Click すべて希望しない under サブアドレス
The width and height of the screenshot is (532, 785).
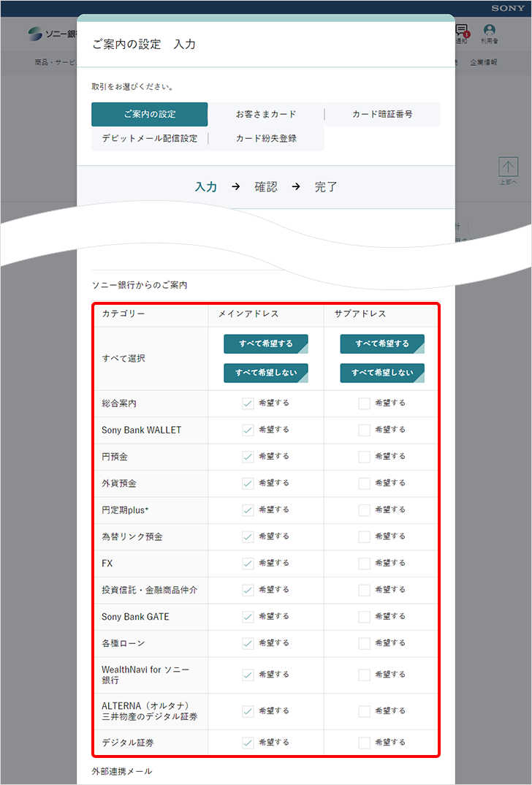382,373
